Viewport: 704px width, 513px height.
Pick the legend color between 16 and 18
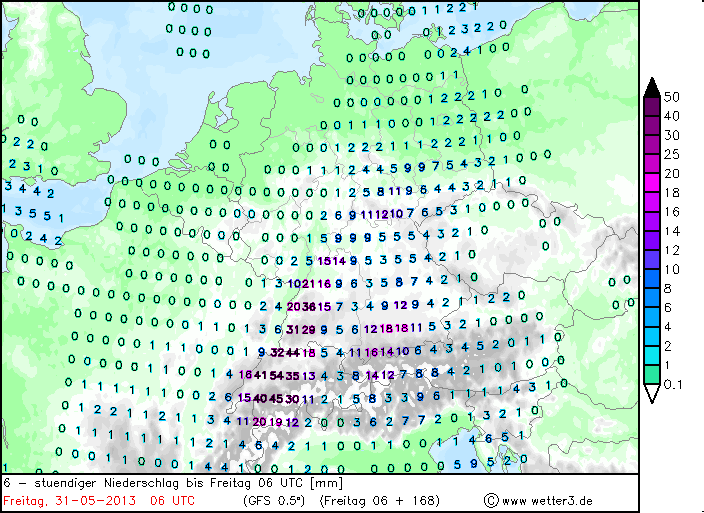point(652,202)
